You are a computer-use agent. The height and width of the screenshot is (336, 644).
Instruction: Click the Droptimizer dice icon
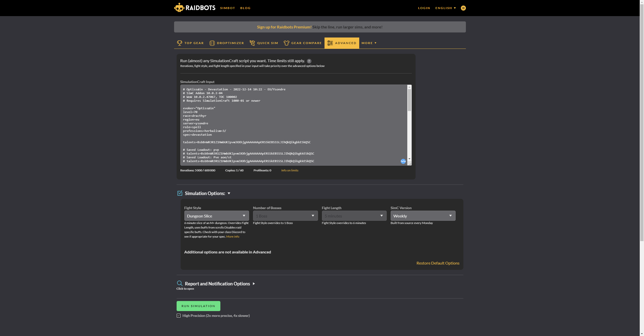point(212,43)
